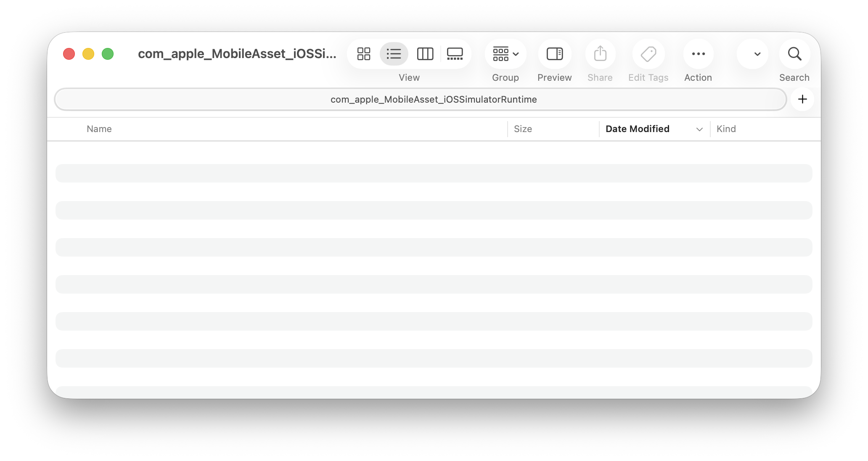Add a new tab with plus button
The height and width of the screenshot is (461, 868).
point(802,99)
